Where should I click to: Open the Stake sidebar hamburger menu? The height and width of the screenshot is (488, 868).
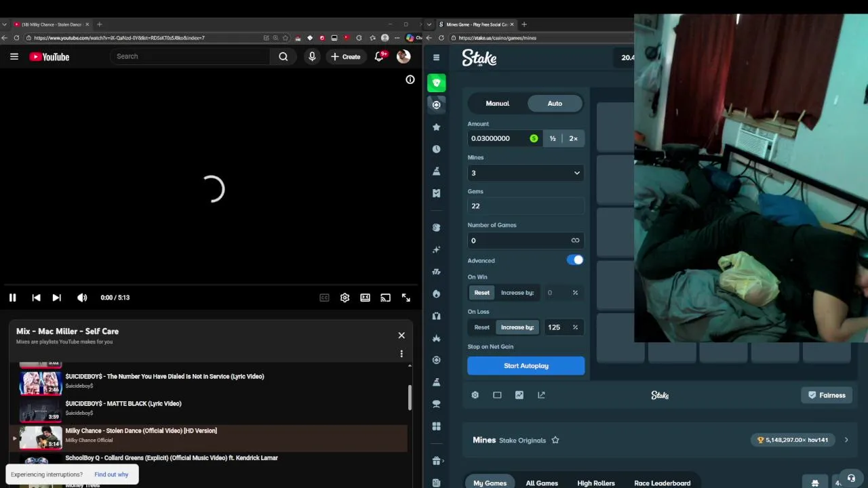(x=436, y=58)
